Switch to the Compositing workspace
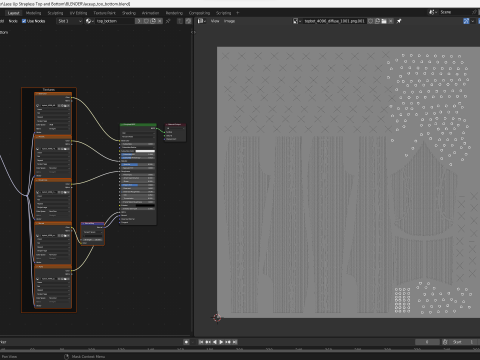The height and width of the screenshot is (360, 480). point(199,13)
